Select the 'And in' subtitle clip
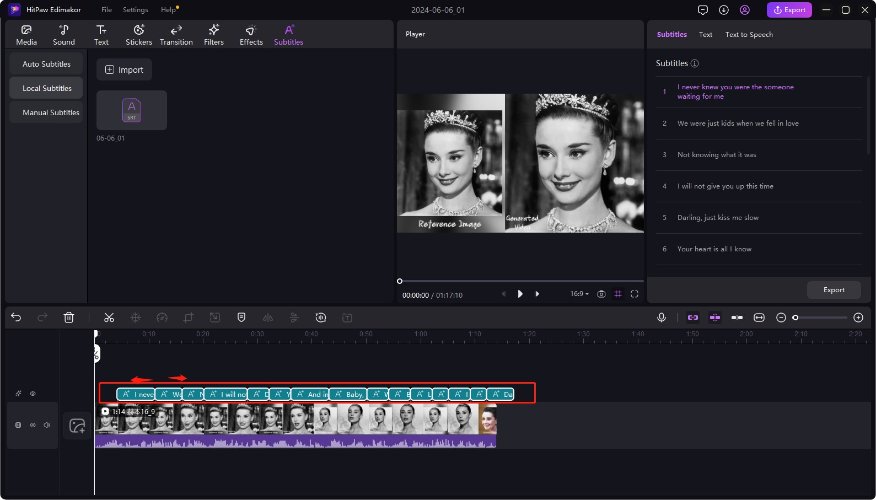The width and height of the screenshot is (876, 500). (x=310, y=394)
